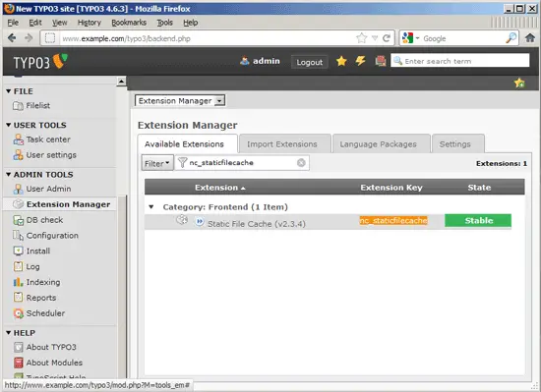
Task: Create shortcut with the star-plus icon
Action: click(519, 83)
